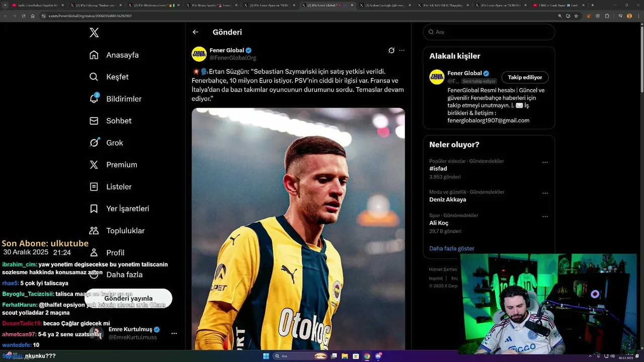Viewport: 644px width, 362px height.
Task: Click the Hizmet Şartları footer link
Action: coord(443,269)
